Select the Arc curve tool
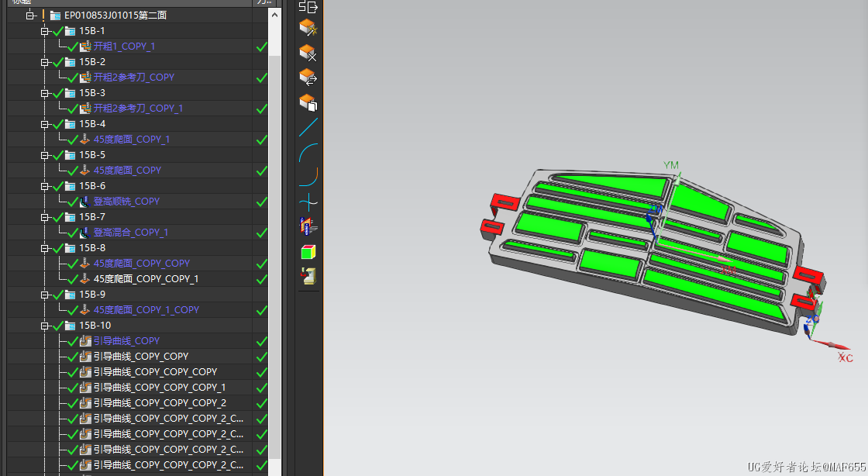Screen dimensions: 868x476 [308, 152]
